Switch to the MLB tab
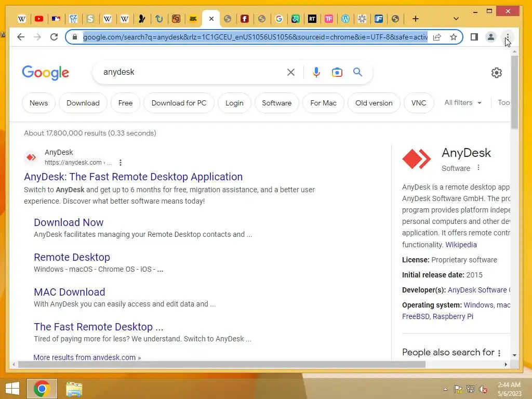This screenshot has width=532, height=399. pyautogui.click(x=56, y=19)
